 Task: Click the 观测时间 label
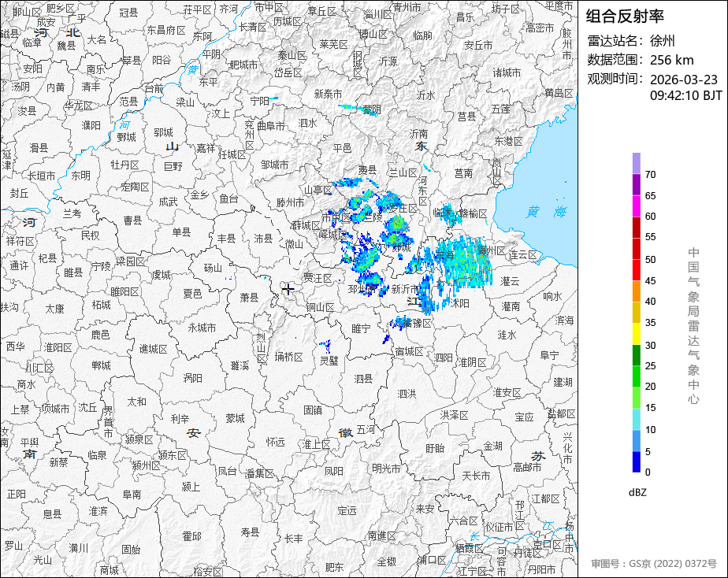615,79
